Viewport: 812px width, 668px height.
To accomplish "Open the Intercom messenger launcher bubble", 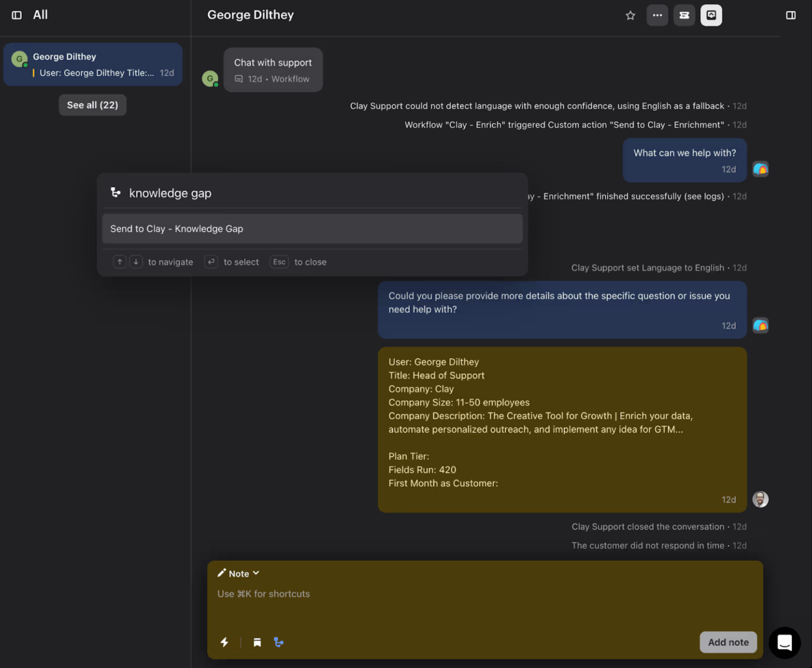I will (x=785, y=643).
